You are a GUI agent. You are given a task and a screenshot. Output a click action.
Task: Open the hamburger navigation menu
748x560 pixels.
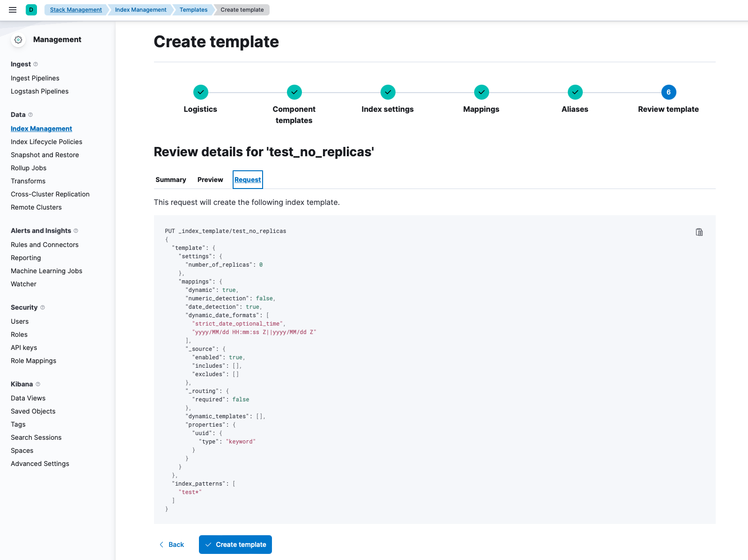[x=13, y=10]
